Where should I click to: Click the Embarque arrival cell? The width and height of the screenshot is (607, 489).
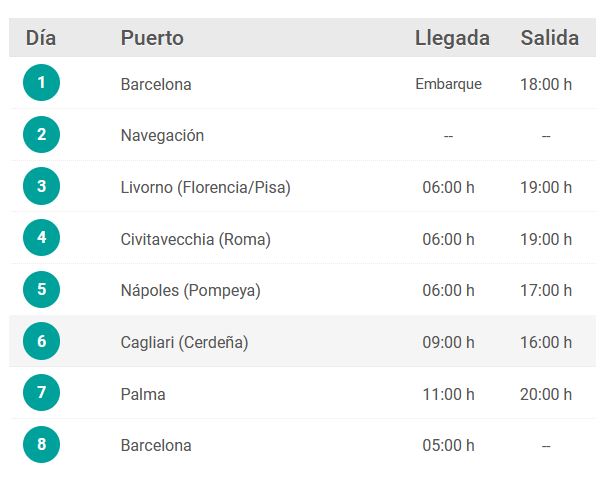[x=448, y=84]
